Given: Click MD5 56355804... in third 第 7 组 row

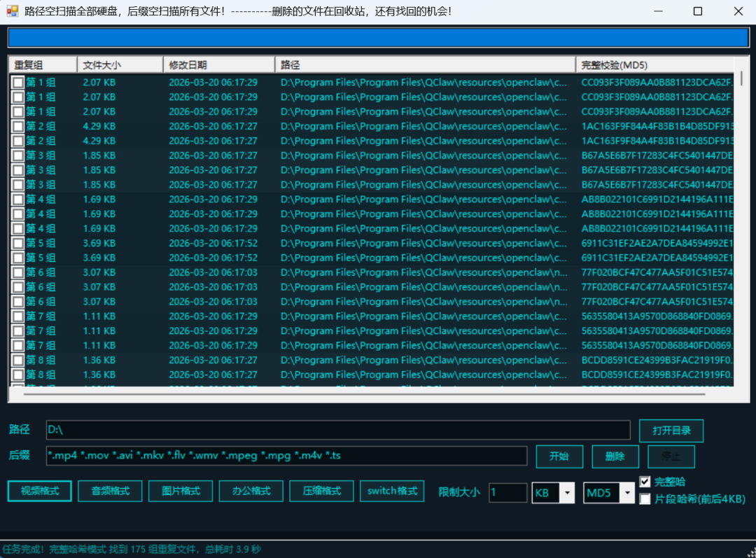Looking at the screenshot, I should 657,346.
